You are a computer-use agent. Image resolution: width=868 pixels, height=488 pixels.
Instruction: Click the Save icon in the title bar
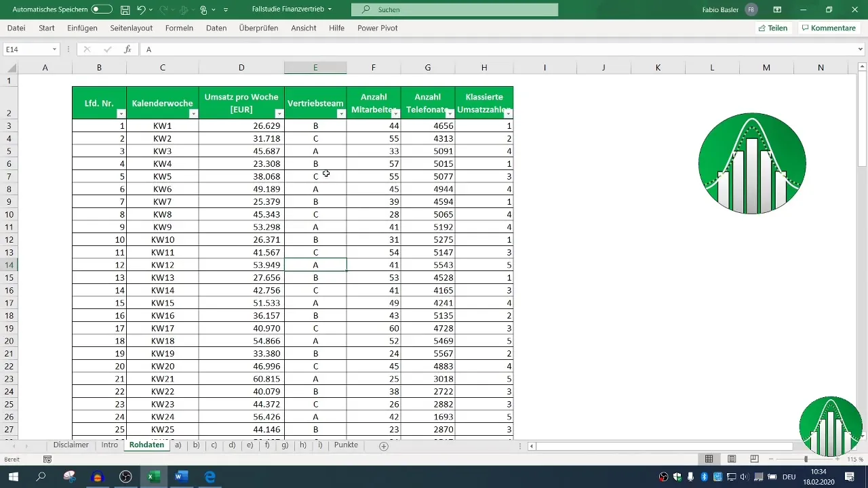[x=125, y=9]
